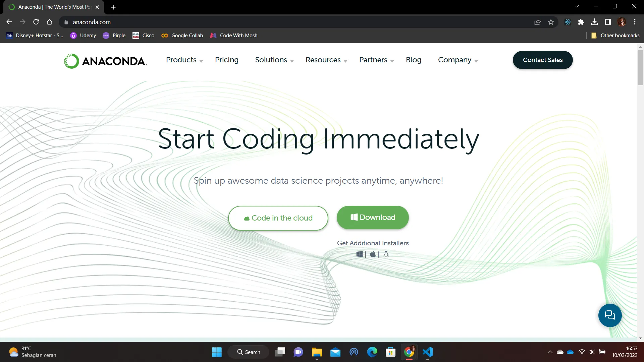The image size is (644, 362).
Task: Select the Apple macOS installer icon
Action: click(x=373, y=254)
